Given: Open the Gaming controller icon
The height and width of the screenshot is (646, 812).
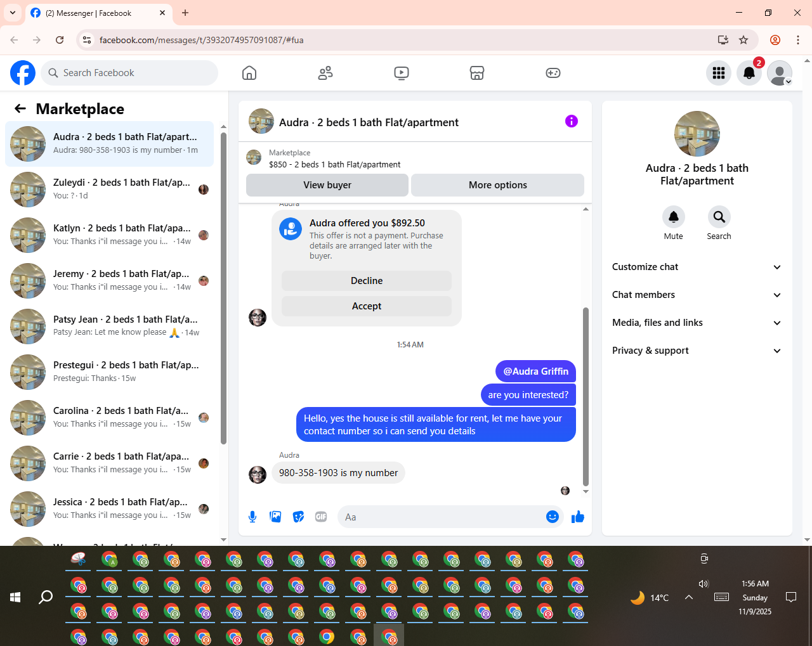Looking at the screenshot, I should tap(553, 73).
